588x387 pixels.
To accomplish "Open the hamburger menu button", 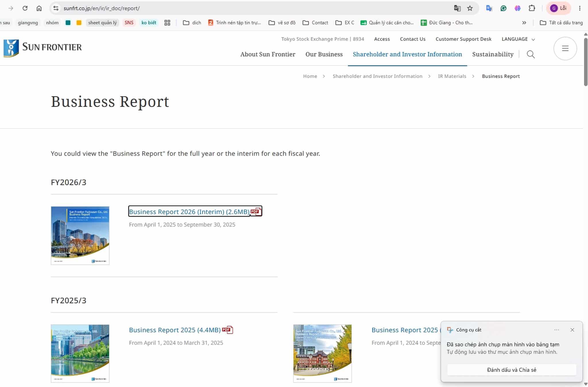I will [x=565, y=48].
